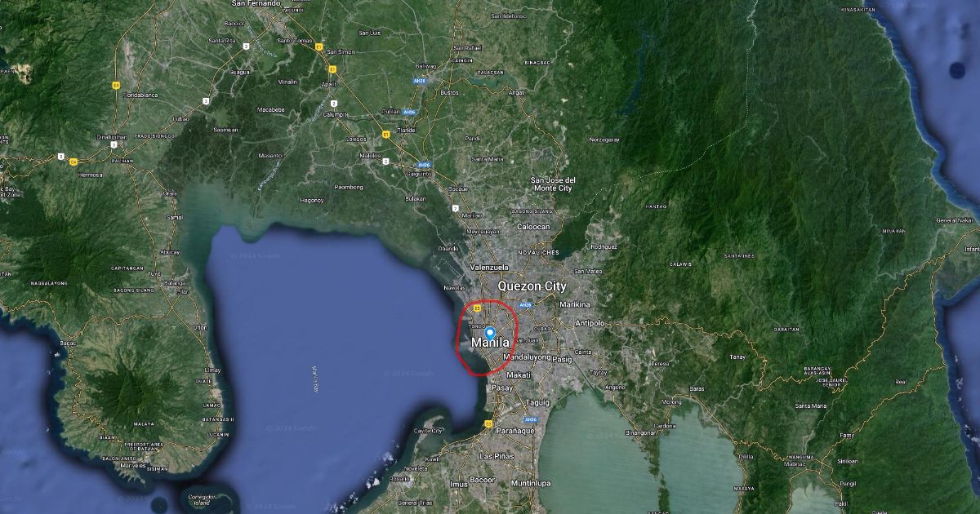The image size is (980, 514).
Task: Click the General Nakar label
Action: click(955, 220)
